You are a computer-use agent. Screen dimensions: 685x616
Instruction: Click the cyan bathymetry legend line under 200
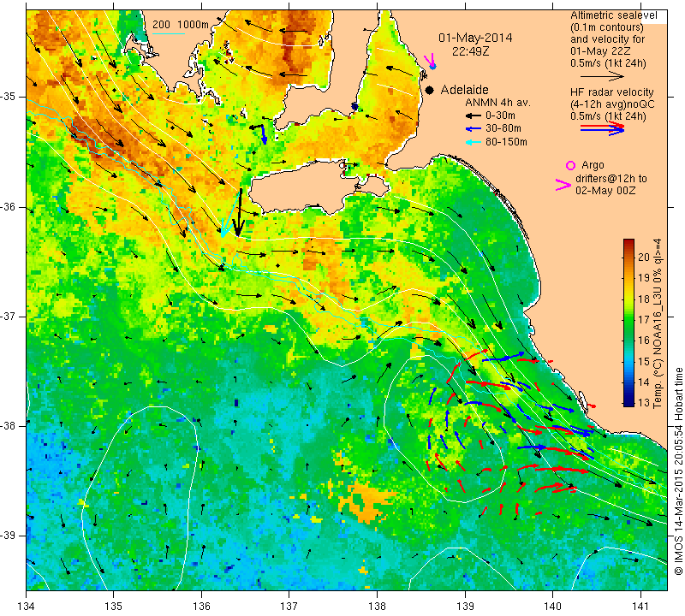point(169,33)
